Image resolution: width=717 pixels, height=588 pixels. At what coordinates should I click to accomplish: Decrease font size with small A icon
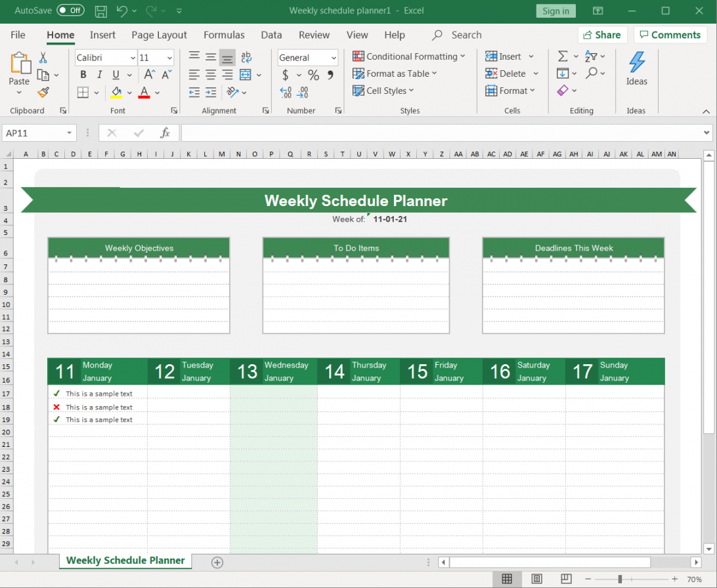167,74
